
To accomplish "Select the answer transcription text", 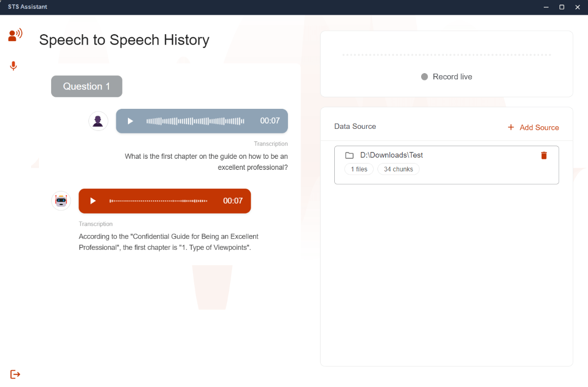I will coord(168,241).
